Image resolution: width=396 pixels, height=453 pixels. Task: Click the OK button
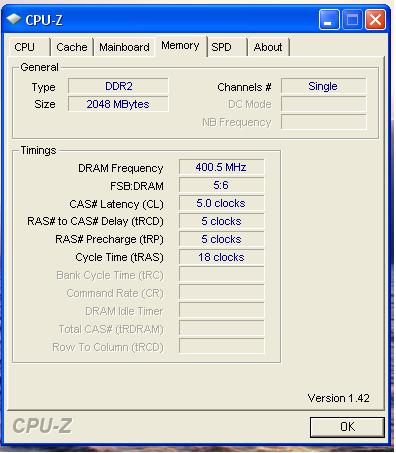[347, 427]
